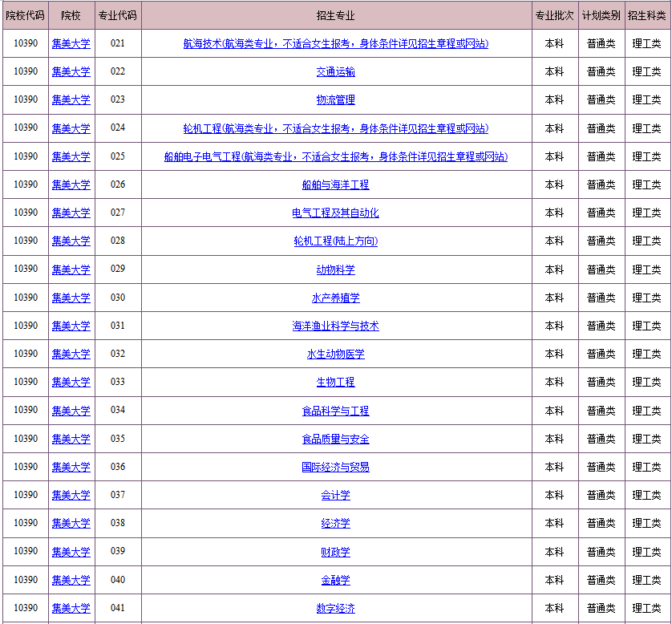Select major code cell 035
672x624 pixels.
click(x=118, y=439)
